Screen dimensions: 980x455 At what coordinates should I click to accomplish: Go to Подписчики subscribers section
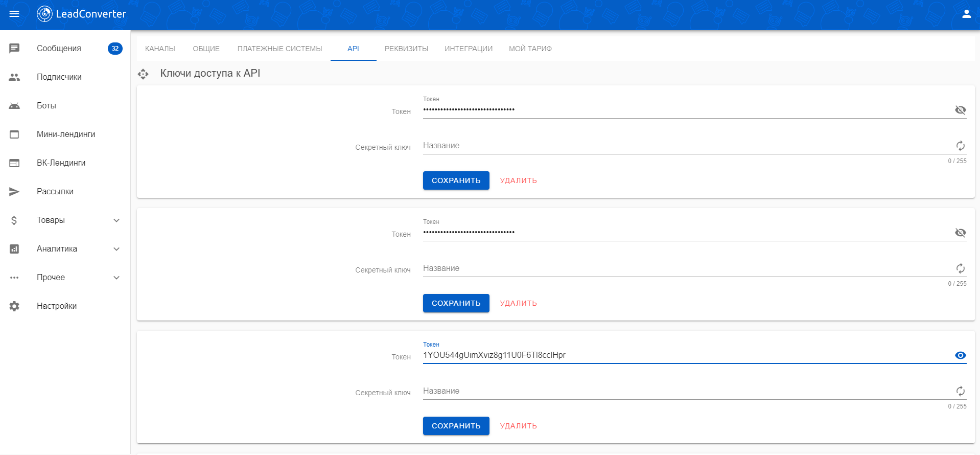[x=59, y=77]
